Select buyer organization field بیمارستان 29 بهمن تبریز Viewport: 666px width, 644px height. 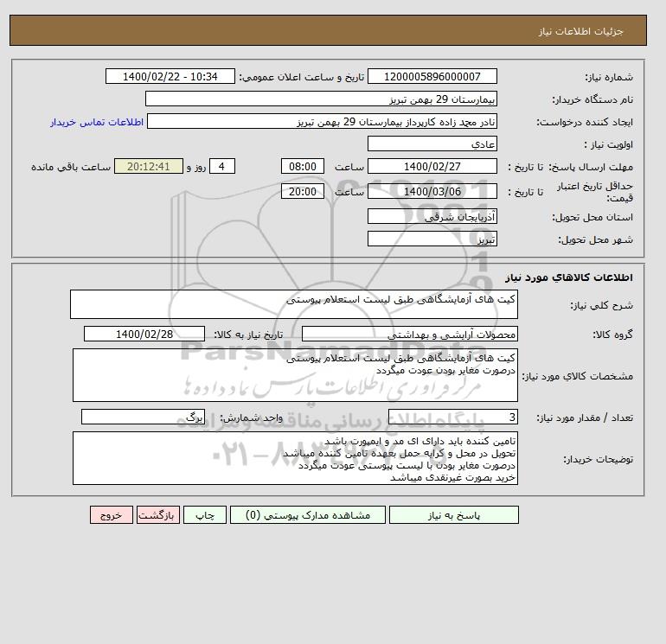tap(321, 99)
